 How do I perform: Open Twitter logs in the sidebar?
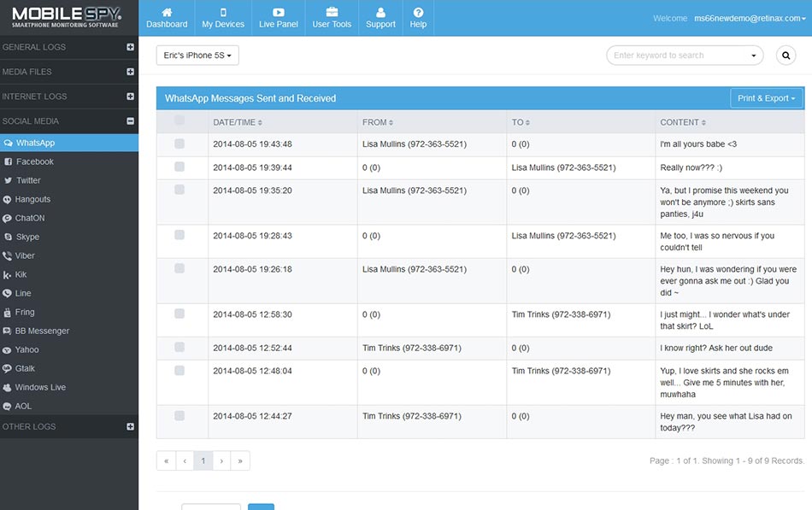28,180
